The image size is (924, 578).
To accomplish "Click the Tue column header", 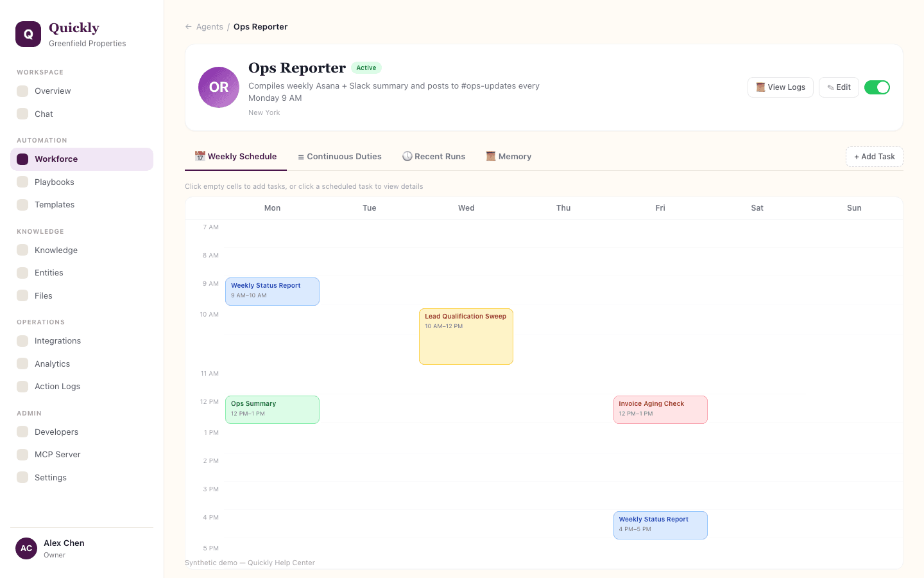I will [370, 208].
